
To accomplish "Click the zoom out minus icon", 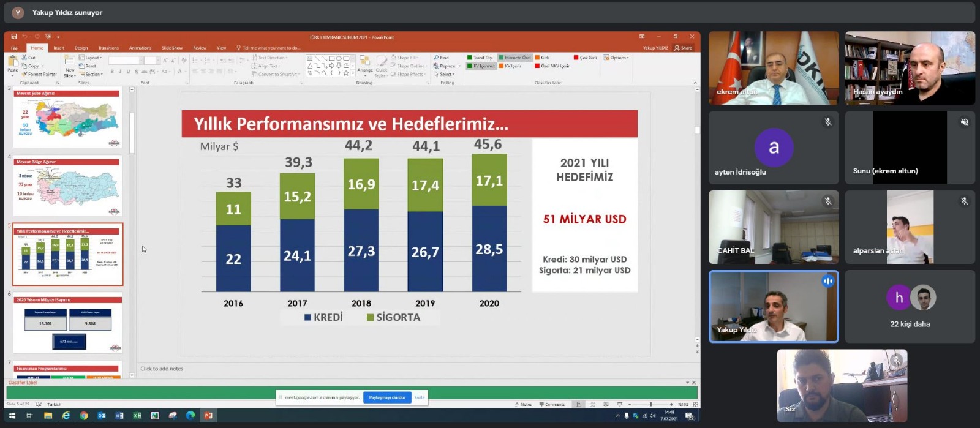I will 630,404.
